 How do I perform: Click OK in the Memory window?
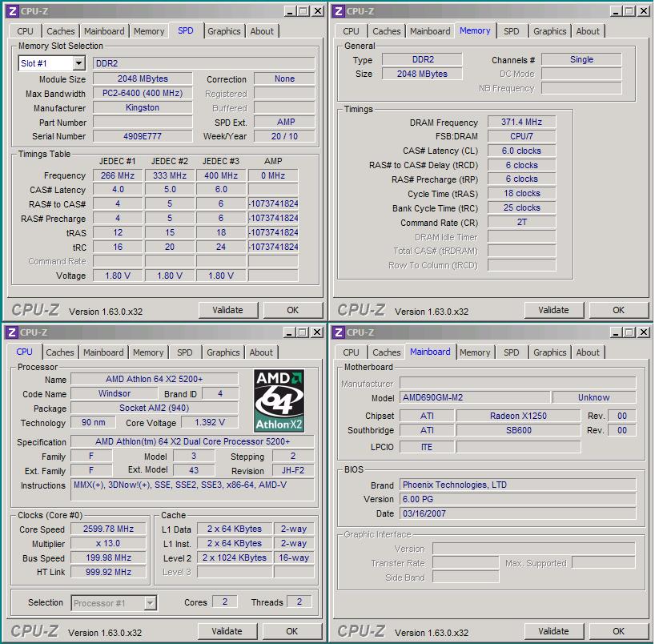click(618, 310)
